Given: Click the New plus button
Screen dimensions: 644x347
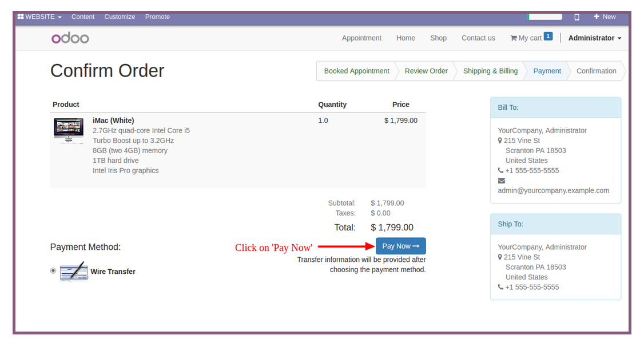Looking at the screenshot, I should coord(605,17).
